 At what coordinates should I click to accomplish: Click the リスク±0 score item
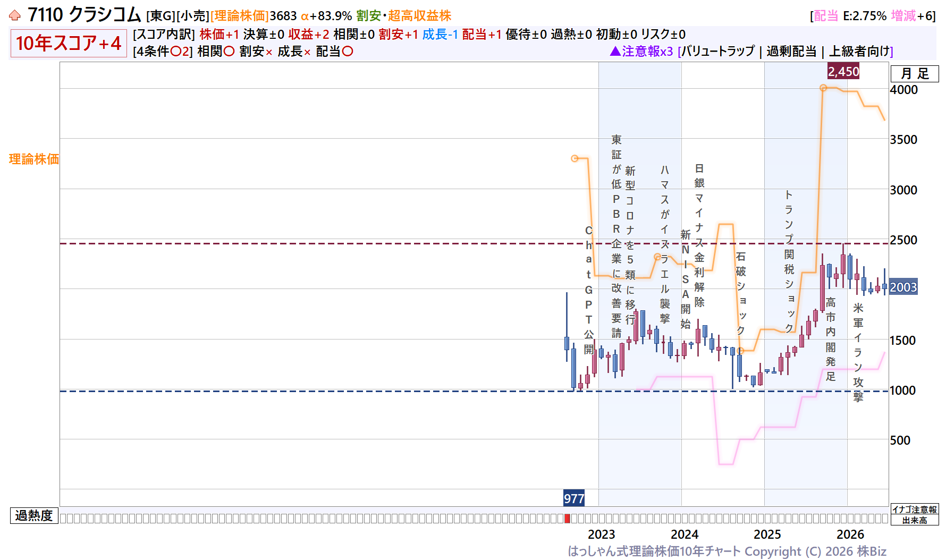663,35
